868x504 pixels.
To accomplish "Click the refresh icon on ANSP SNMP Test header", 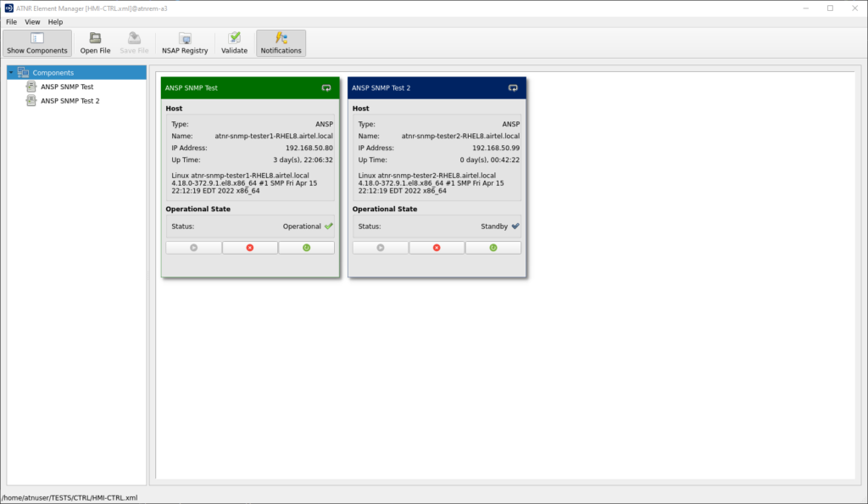I will click(x=326, y=87).
